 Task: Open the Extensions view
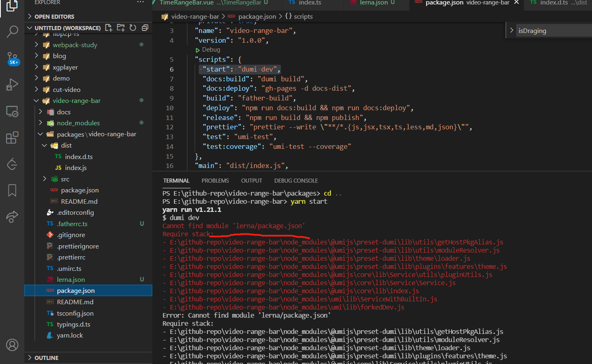(12, 137)
